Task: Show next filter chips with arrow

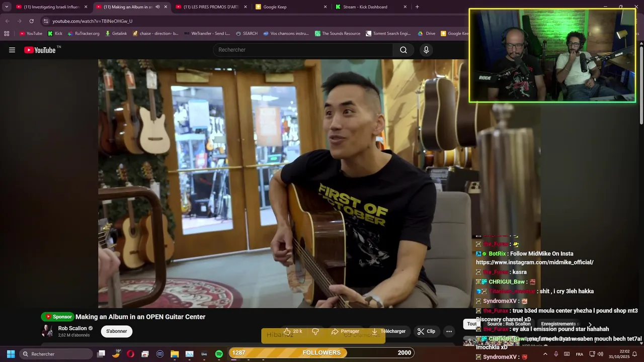Action: click(590, 325)
